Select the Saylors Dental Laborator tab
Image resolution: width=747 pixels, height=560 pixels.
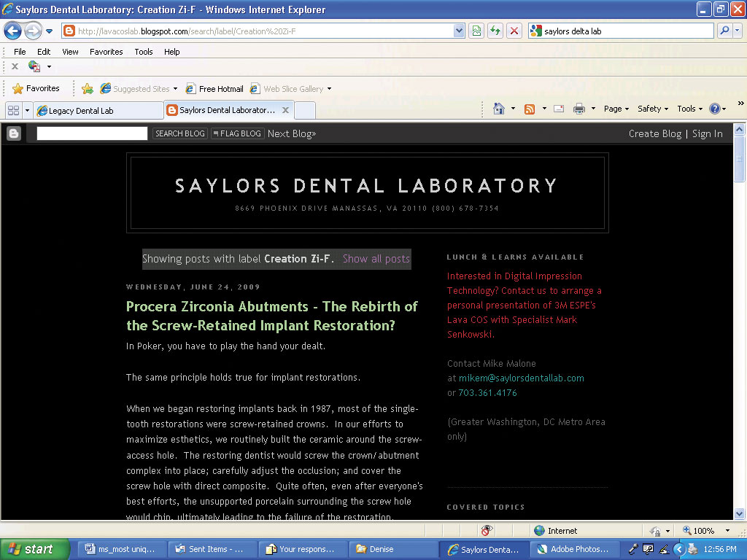(x=221, y=110)
